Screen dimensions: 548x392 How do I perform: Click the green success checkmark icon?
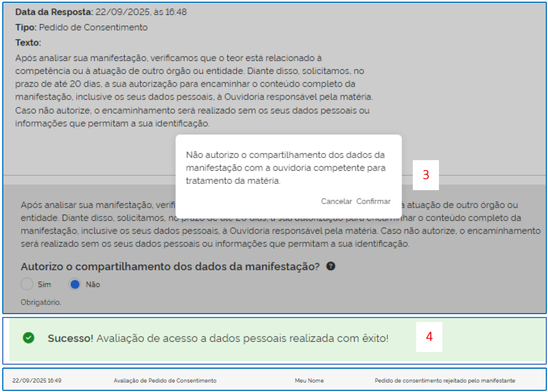click(29, 338)
